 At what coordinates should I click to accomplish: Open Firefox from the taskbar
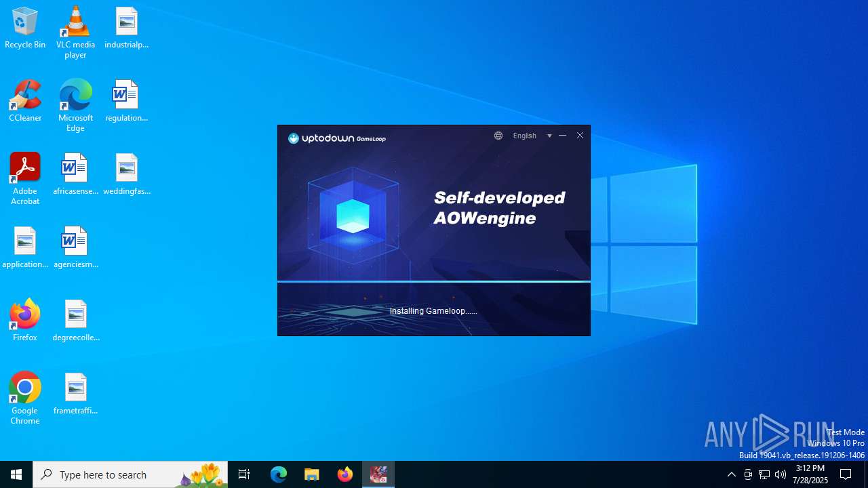(x=345, y=474)
